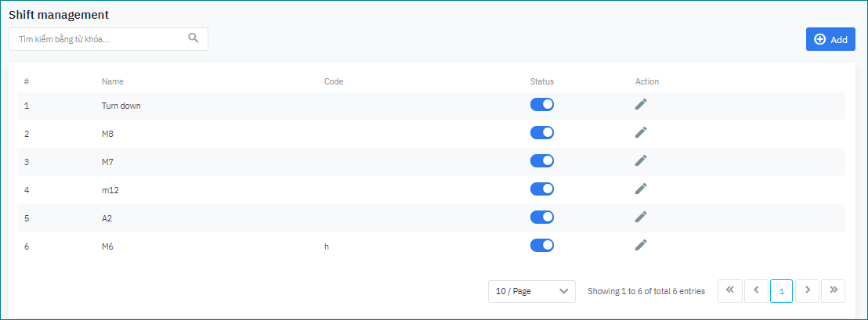Viewport: 868px width, 320px height.
Task: Click pencil icon in m12 row
Action: pos(641,189)
